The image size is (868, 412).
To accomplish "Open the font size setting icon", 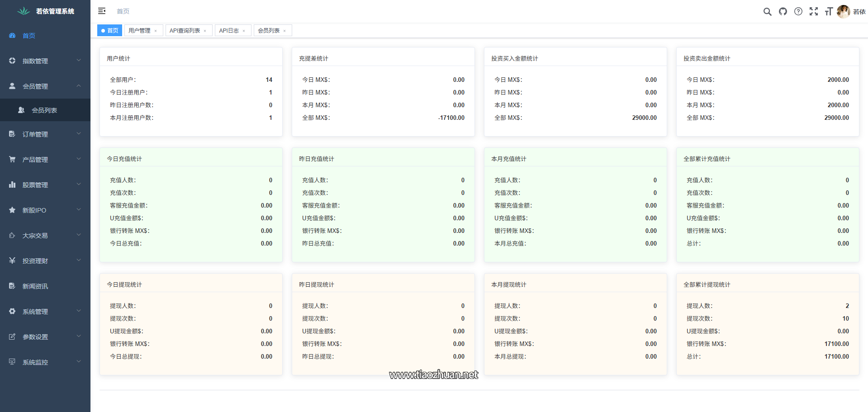I will tap(829, 12).
